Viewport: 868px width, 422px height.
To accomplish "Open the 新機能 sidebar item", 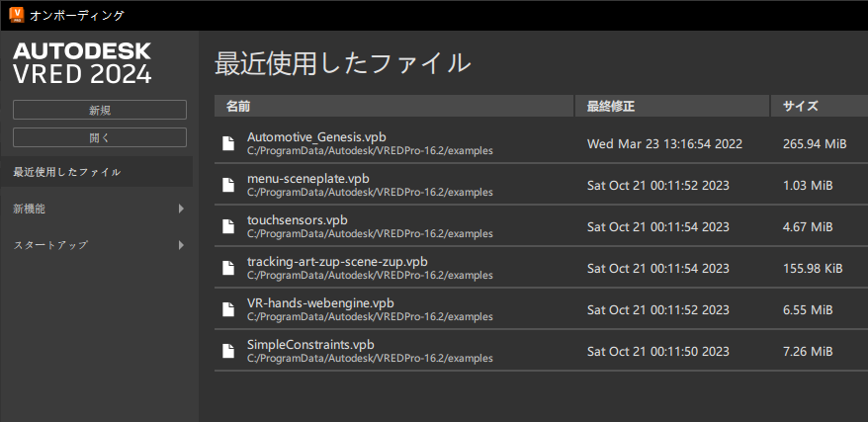I will click(x=30, y=209).
